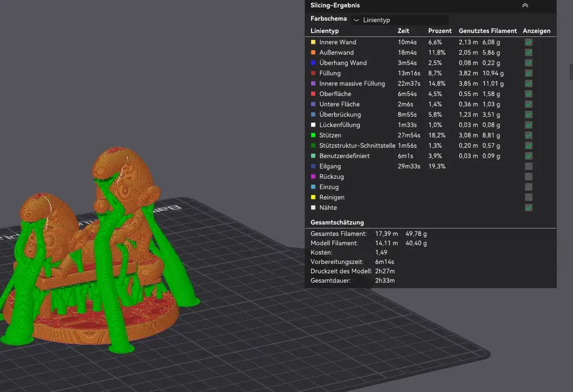Click the Gesamtes Filament value 17,39 m

386,234
